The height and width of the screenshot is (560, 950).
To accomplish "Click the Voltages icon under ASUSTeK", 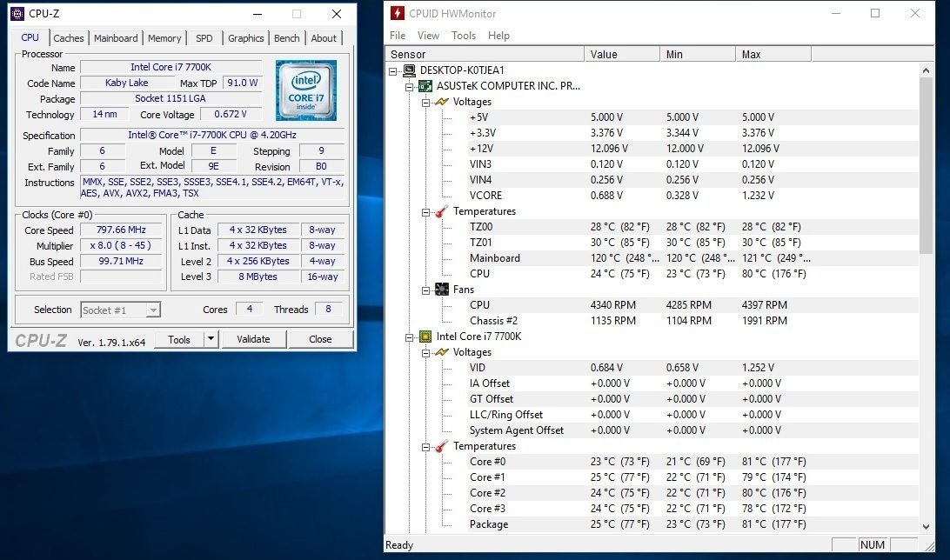I will pos(442,102).
